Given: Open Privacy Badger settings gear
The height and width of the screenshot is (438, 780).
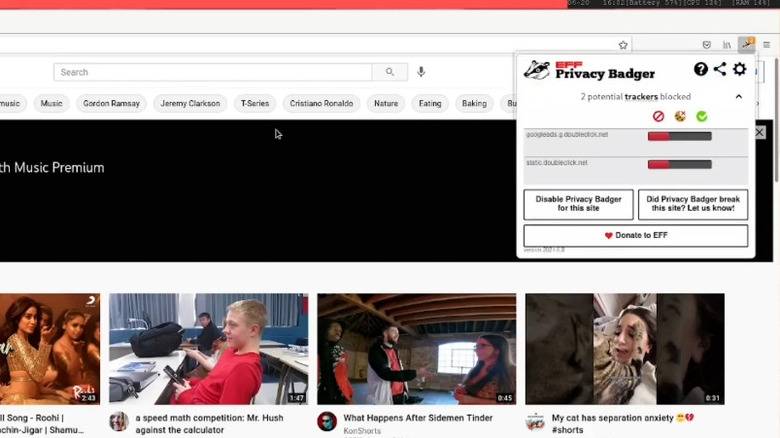Looking at the screenshot, I should pyautogui.click(x=740, y=69).
